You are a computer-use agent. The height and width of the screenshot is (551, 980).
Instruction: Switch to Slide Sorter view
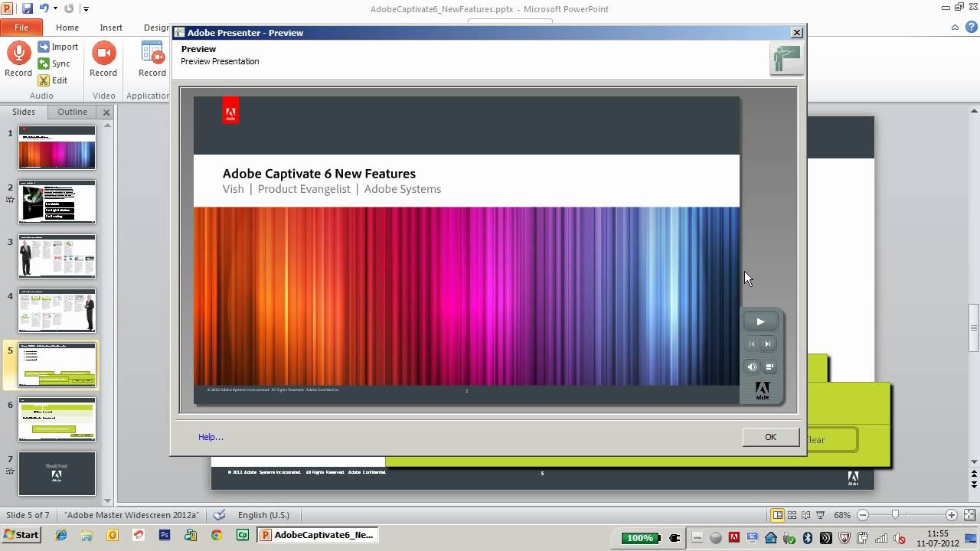[x=792, y=515]
